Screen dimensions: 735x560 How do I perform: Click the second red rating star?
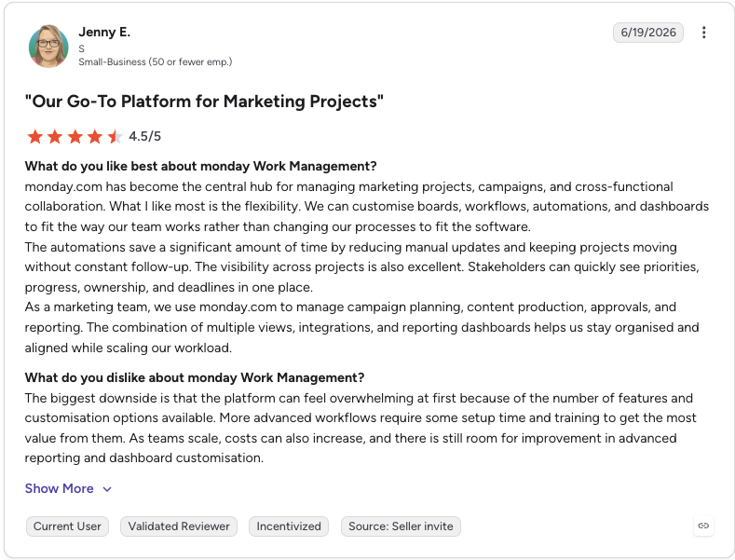click(55, 136)
